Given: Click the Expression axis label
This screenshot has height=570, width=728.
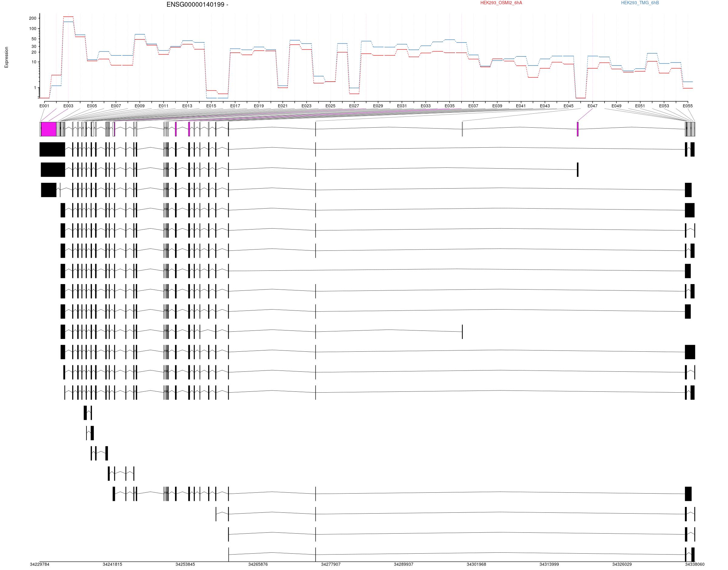Looking at the screenshot, I should (6, 57).
